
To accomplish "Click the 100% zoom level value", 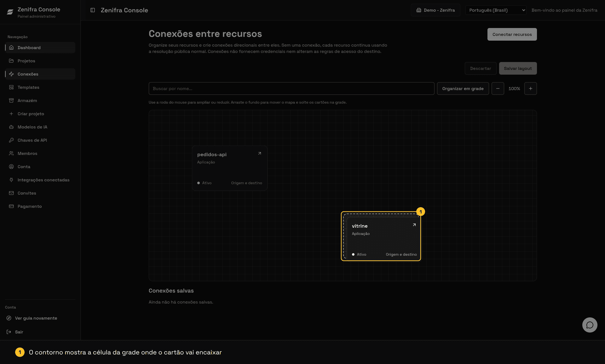I will (514, 88).
